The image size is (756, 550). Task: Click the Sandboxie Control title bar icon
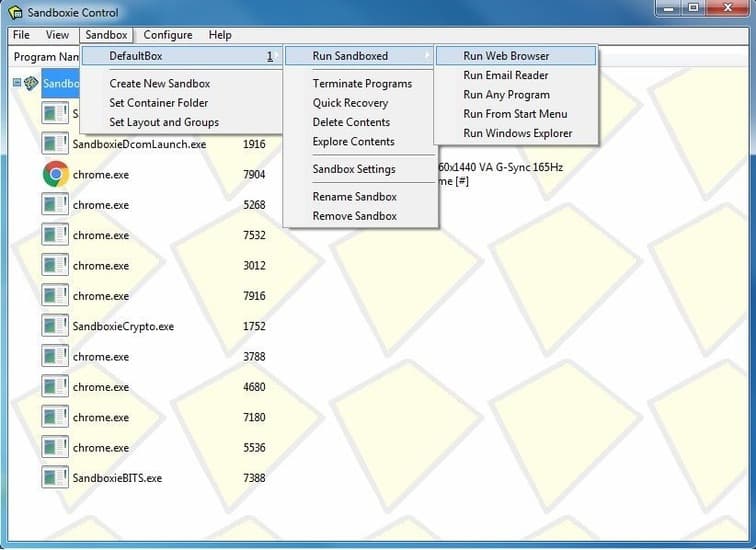tap(15, 13)
